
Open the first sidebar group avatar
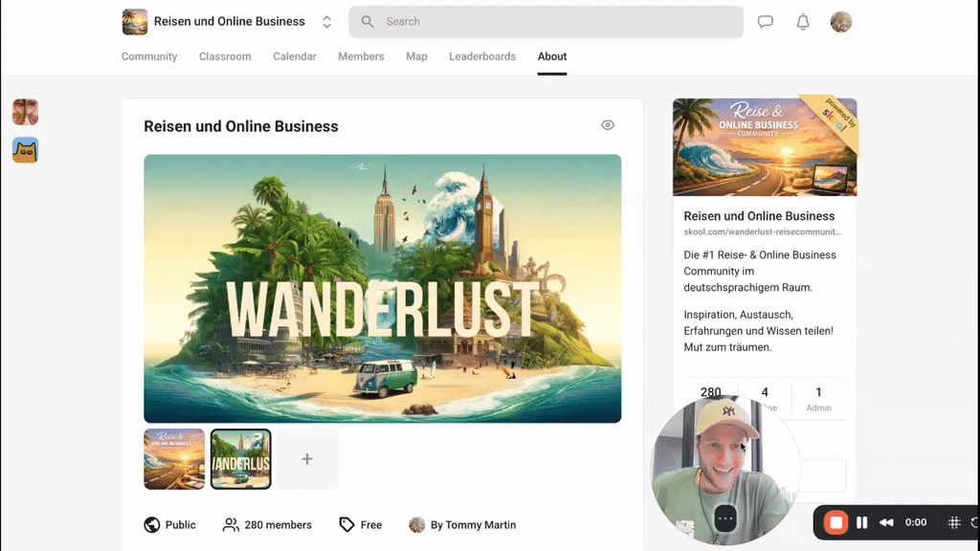click(x=25, y=112)
